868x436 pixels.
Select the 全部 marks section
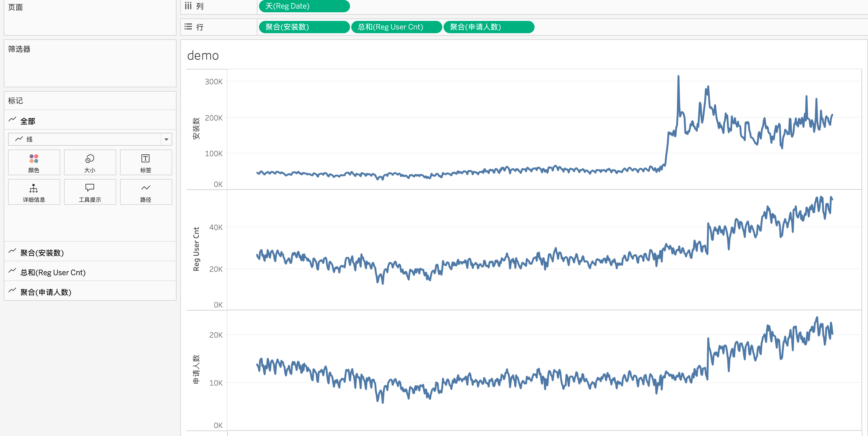(x=28, y=121)
